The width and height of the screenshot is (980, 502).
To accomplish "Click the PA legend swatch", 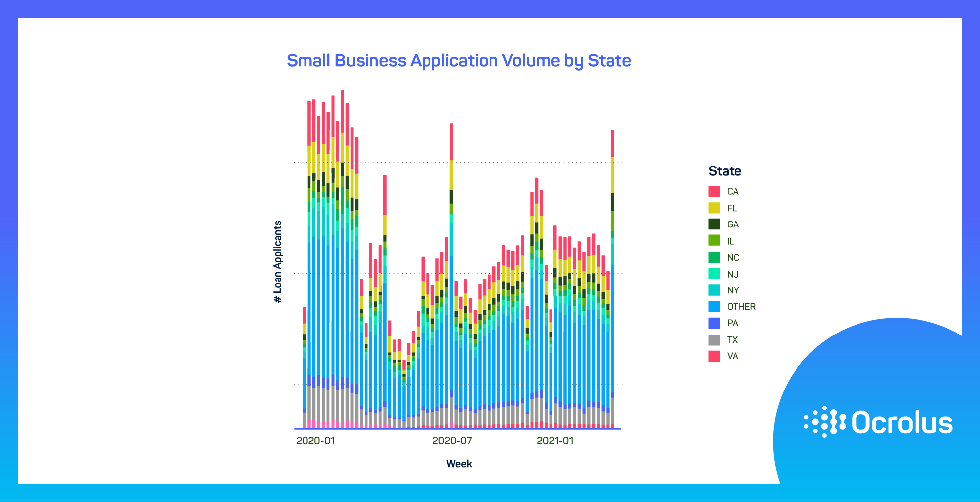I will click(x=714, y=323).
